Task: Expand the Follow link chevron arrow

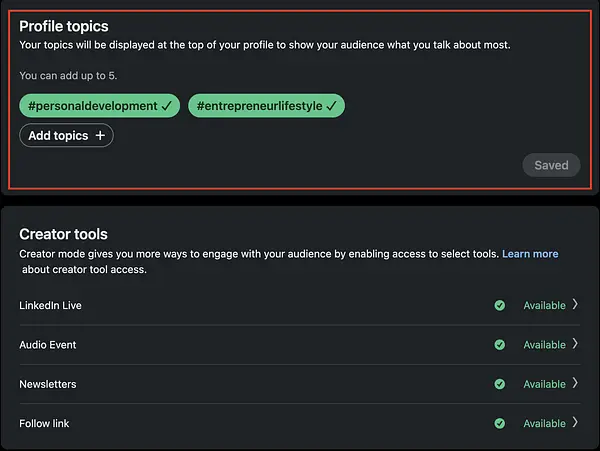Action: click(x=575, y=423)
